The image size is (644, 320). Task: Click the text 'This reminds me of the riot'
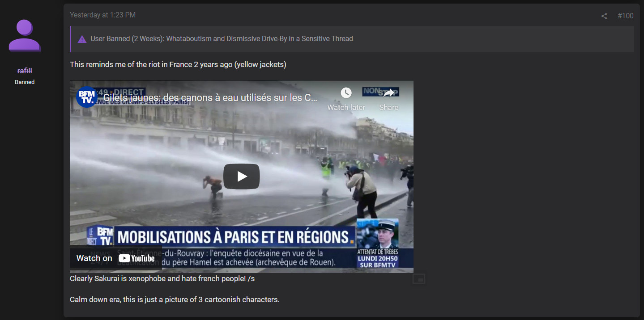point(178,64)
